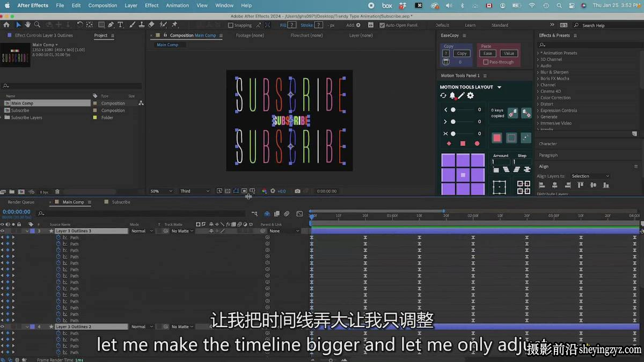Click the EaseCopy question mark button
Viewport: 644px width, 362px height.
[x=446, y=53]
